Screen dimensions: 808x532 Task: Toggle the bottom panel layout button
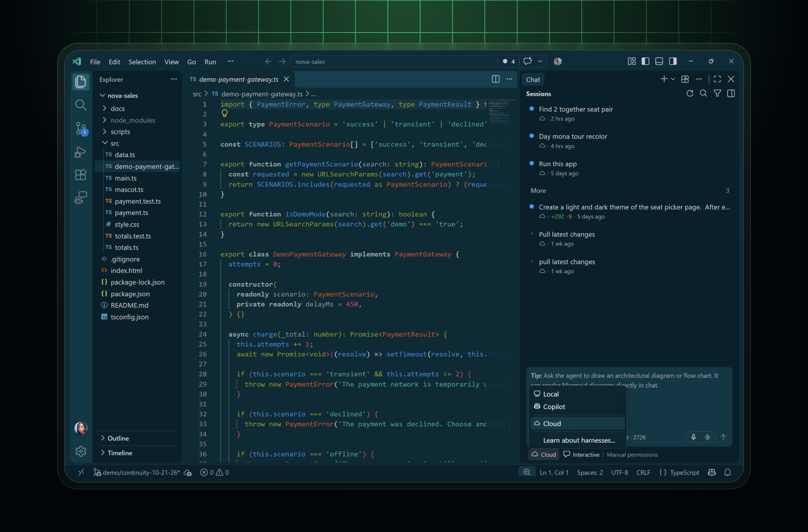click(659, 61)
